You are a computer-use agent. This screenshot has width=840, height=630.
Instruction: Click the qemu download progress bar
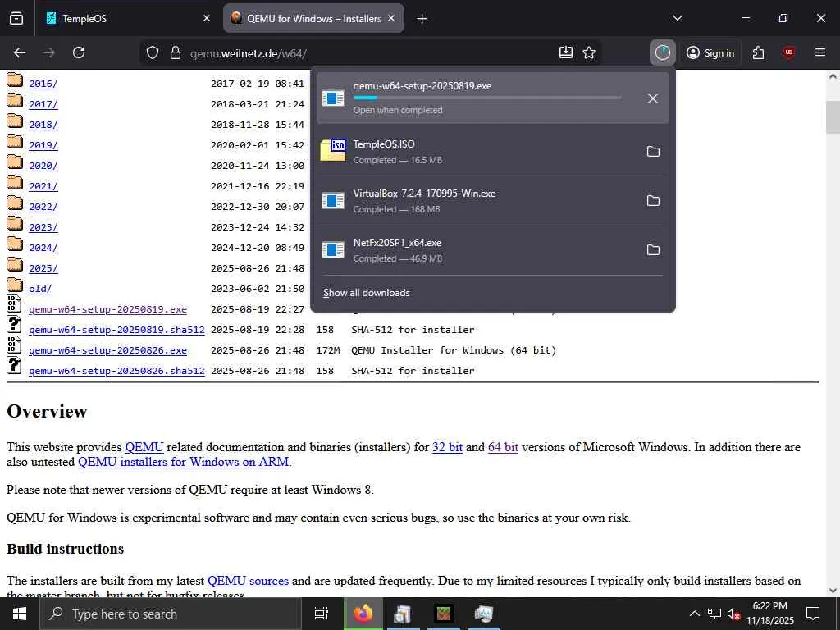click(487, 98)
